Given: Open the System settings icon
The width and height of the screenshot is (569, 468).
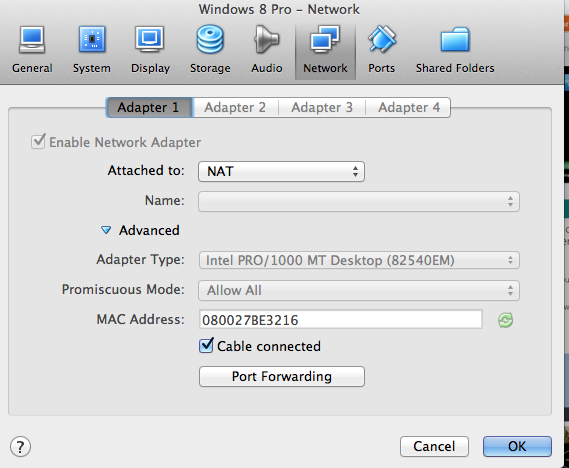Looking at the screenshot, I should (92, 39).
